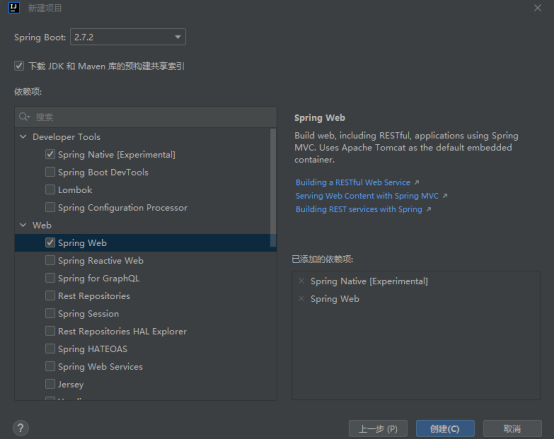554x440 pixels.
Task: Focus the dependency search field
Action: (146, 117)
